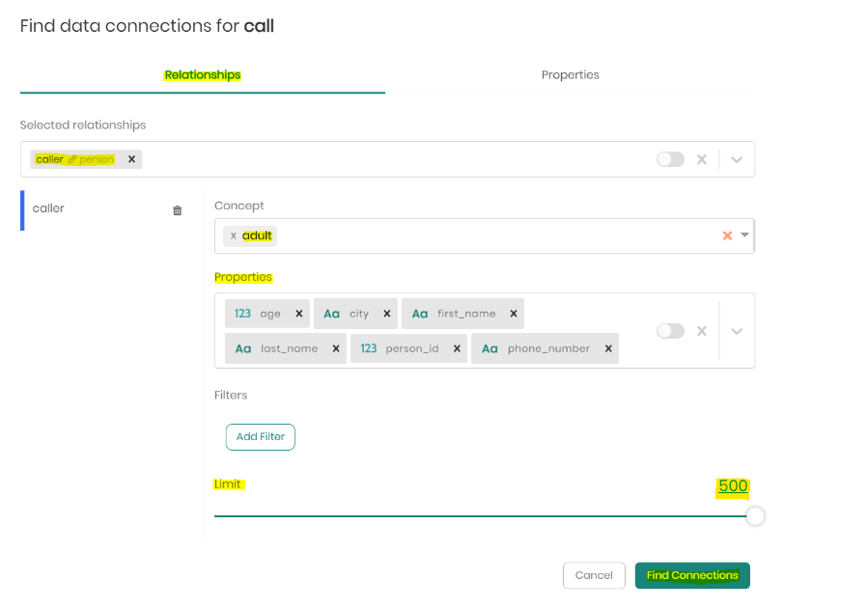Screen dimensions: 868x608
Task: Remove the adult concept tag
Action: [233, 235]
